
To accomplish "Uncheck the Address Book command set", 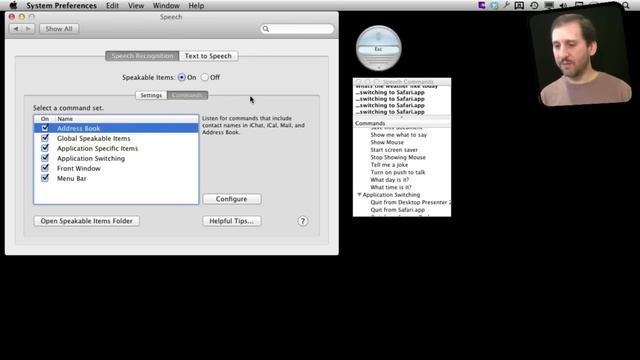I will click(x=45, y=128).
